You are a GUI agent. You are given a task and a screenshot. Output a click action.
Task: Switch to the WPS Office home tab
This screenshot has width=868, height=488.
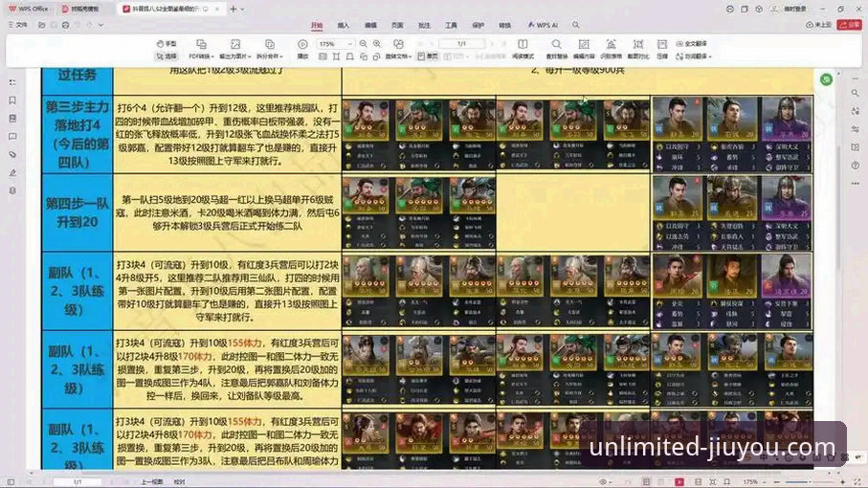point(28,9)
